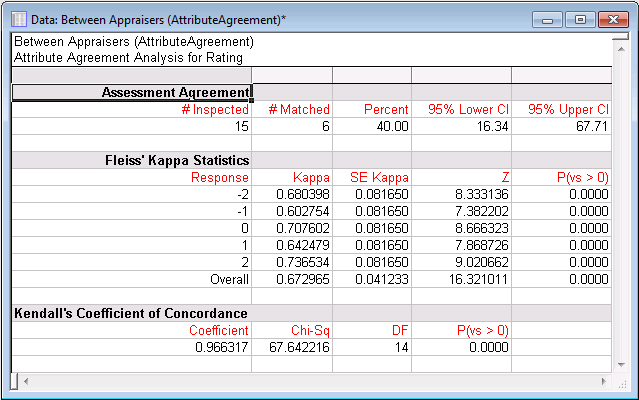639x400 pixels.
Task: Select the '# Inspected' column header
Action: (132, 110)
